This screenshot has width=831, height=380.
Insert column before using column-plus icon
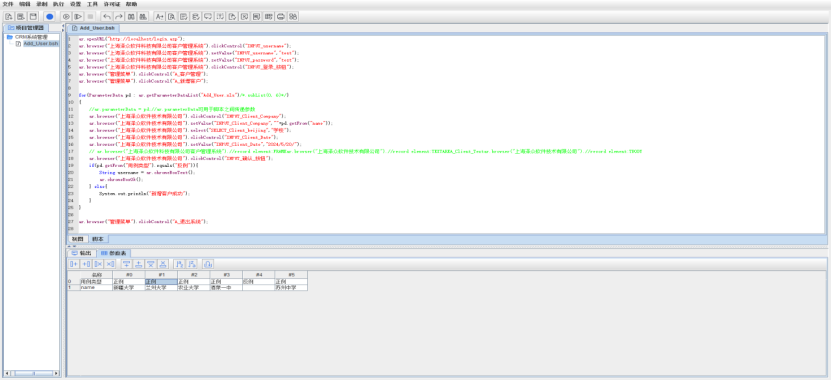point(74,264)
